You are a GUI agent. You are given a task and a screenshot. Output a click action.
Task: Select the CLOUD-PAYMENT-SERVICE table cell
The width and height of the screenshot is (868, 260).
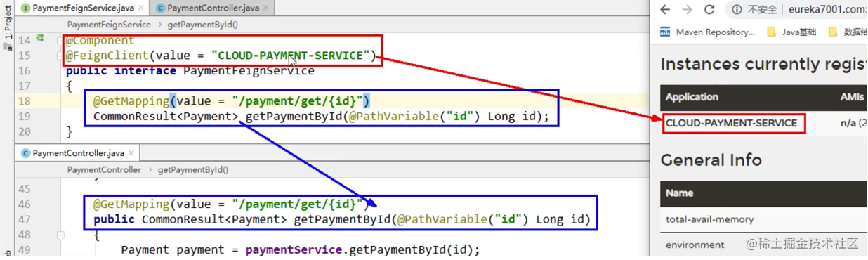[732, 123]
